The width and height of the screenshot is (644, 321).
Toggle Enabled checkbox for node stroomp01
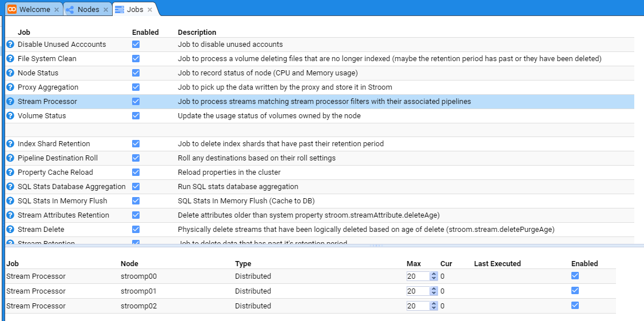[x=575, y=291]
